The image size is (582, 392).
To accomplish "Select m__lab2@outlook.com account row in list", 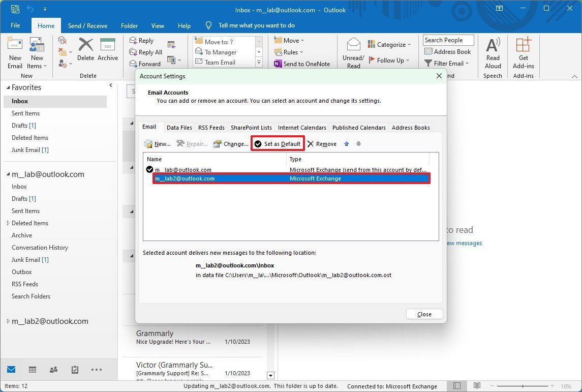I will point(291,178).
